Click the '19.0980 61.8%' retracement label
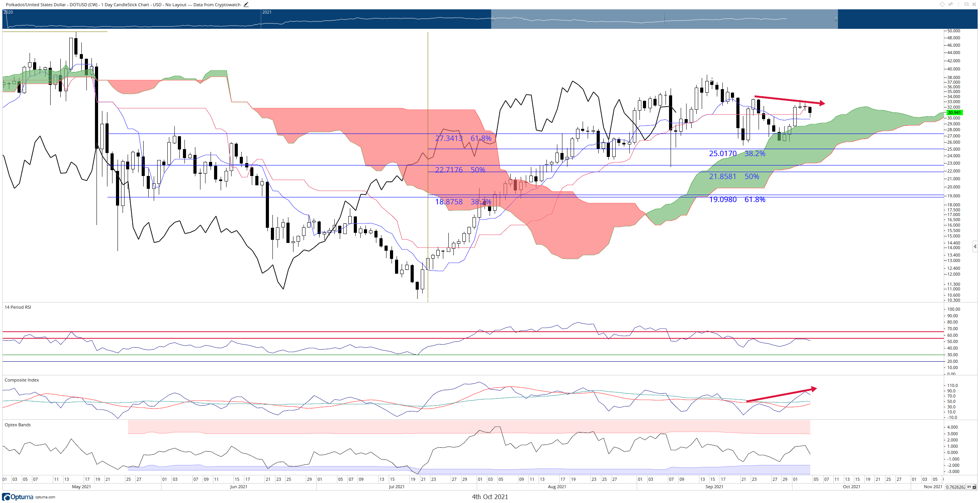 (x=737, y=199)
